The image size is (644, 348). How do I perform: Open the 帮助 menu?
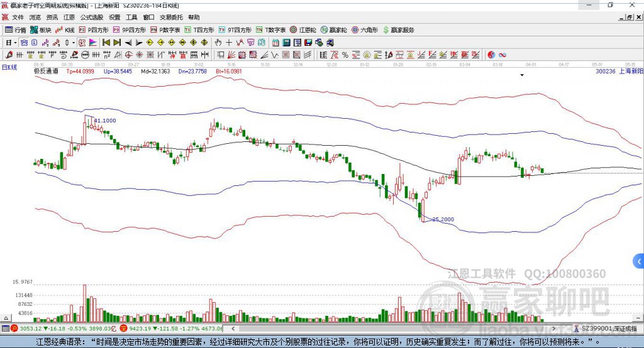coord(194,17)
